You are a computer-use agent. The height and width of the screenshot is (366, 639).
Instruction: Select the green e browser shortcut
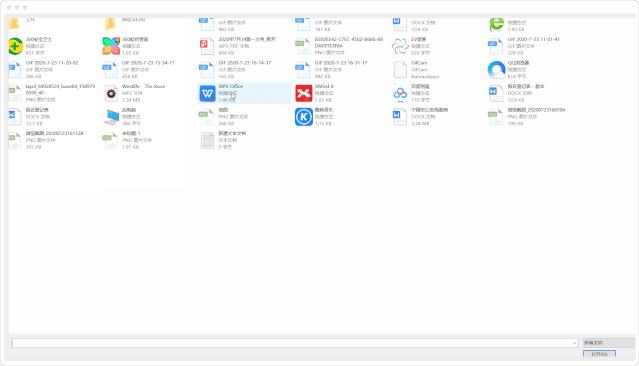click(496, 25)
